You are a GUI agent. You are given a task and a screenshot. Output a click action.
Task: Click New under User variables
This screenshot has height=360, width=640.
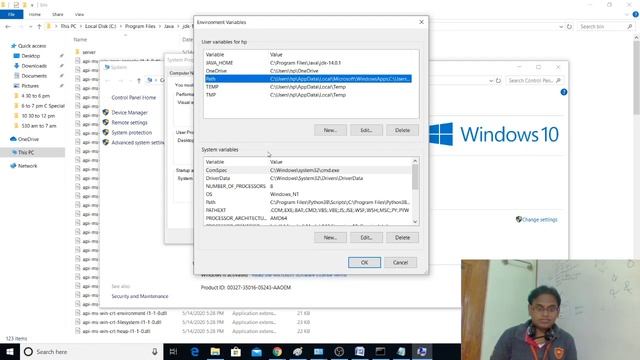[330, 130]
